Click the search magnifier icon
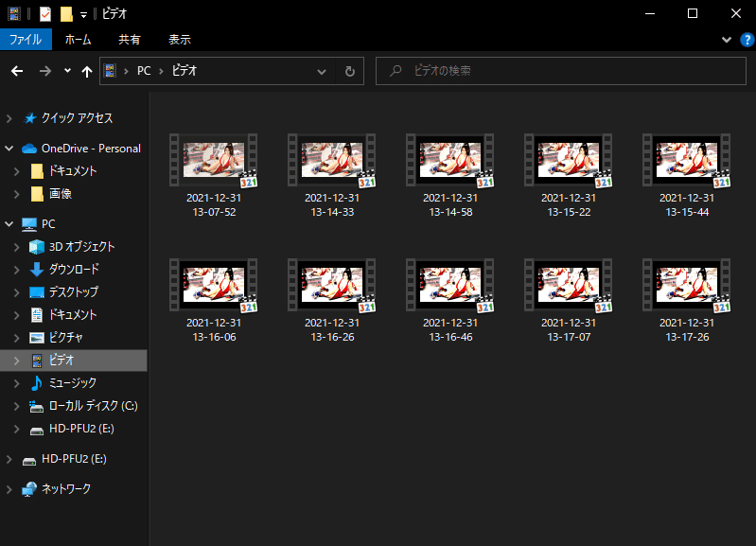 pyautogui.click(x=396, y=71)
